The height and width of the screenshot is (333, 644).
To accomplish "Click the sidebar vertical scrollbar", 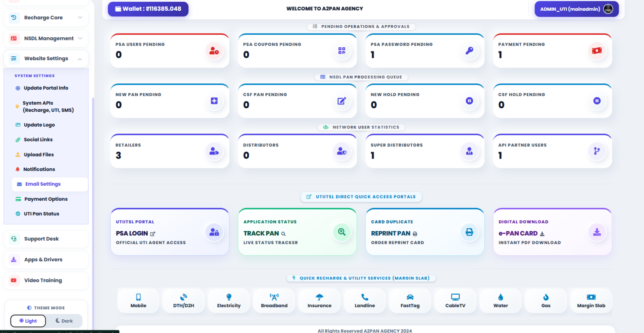I will (x=93, y=214).
